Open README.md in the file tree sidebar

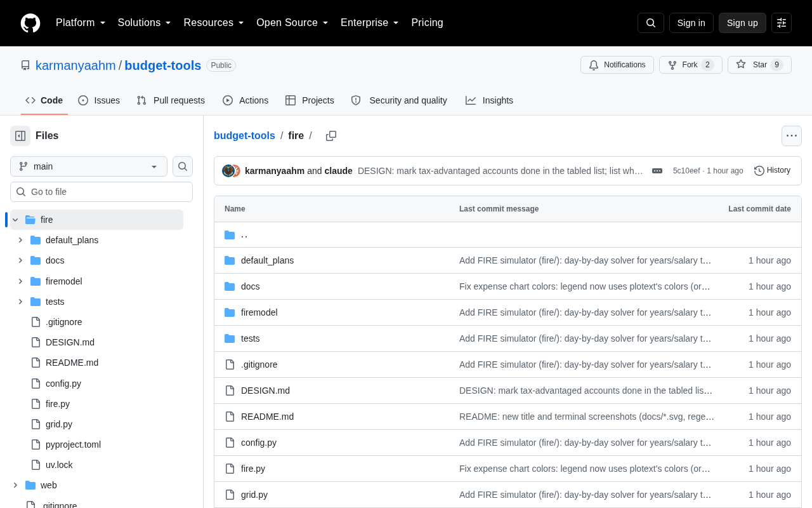click(x=72, y=363)
